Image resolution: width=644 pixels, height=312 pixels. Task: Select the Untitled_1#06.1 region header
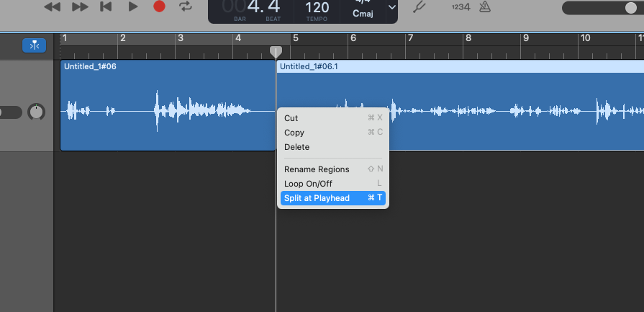[x=460, y=66]
